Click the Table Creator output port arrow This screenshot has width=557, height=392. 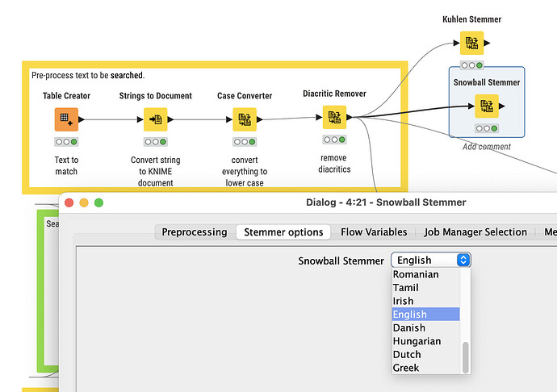pyautogui.click(x=82, y=119)
